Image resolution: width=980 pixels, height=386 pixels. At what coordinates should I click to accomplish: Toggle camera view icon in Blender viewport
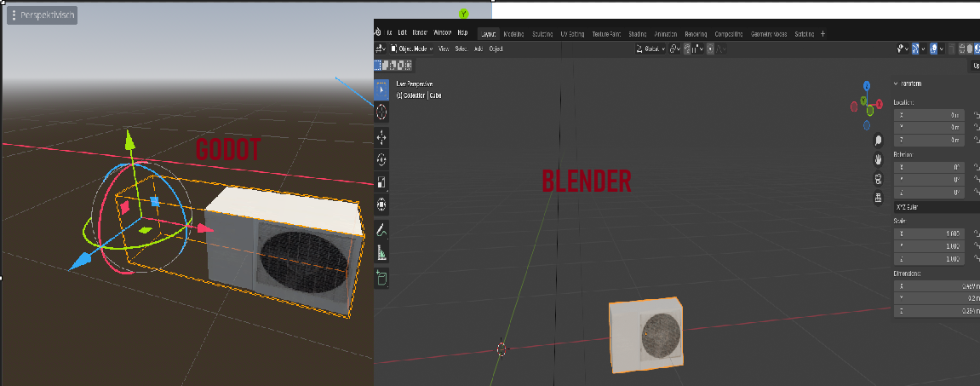(x=878, y=179)
